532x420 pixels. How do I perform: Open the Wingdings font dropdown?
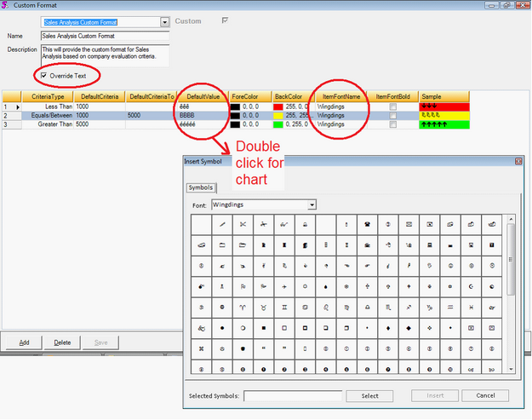pos(312,204)
